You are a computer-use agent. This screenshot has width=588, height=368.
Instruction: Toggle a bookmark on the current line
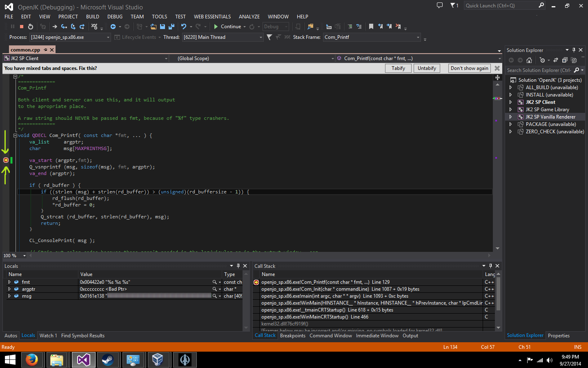pyautogui.click(x=371, y=27)
